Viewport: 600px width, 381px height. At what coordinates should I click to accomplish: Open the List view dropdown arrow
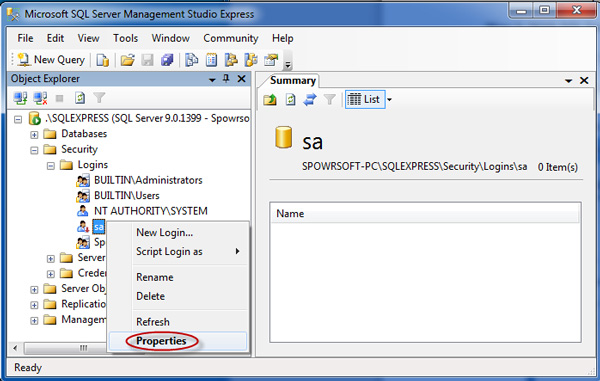click(389, 100)
